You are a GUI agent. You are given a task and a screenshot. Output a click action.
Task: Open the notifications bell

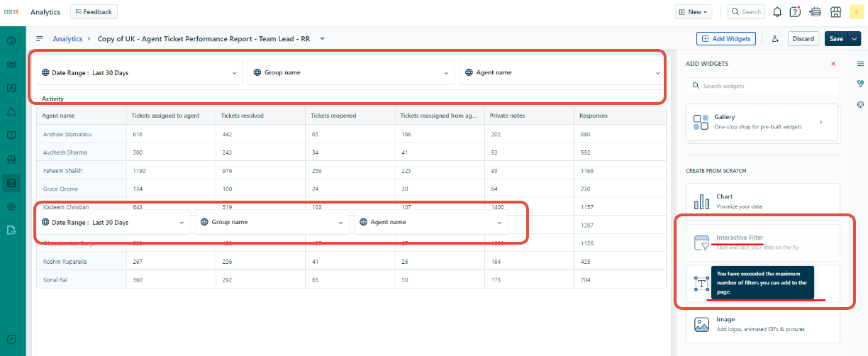point(777,11)
